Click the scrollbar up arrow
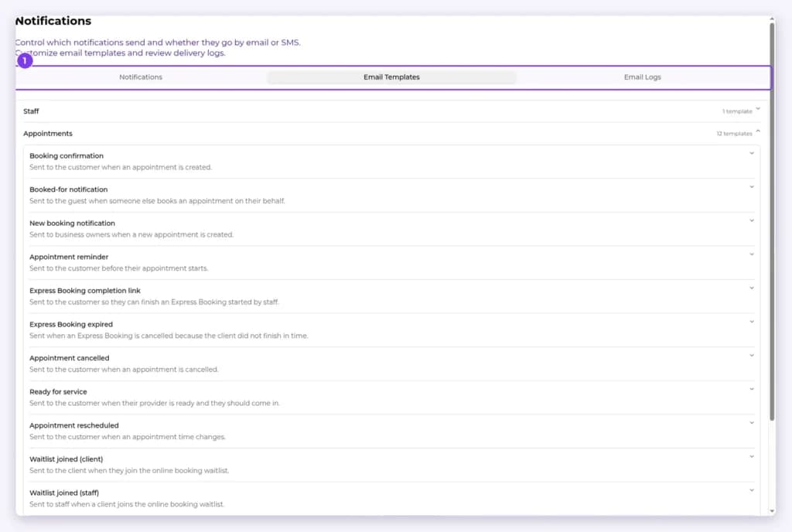The height and width of the screenshot is (532, 792). pos(772,19)
